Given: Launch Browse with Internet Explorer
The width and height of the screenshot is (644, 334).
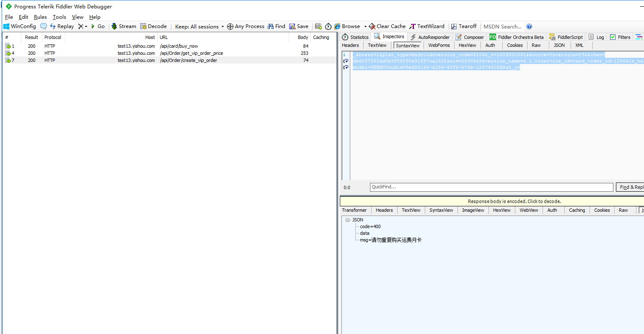Looking at the screenshot, I should click(x=347, y=26).
